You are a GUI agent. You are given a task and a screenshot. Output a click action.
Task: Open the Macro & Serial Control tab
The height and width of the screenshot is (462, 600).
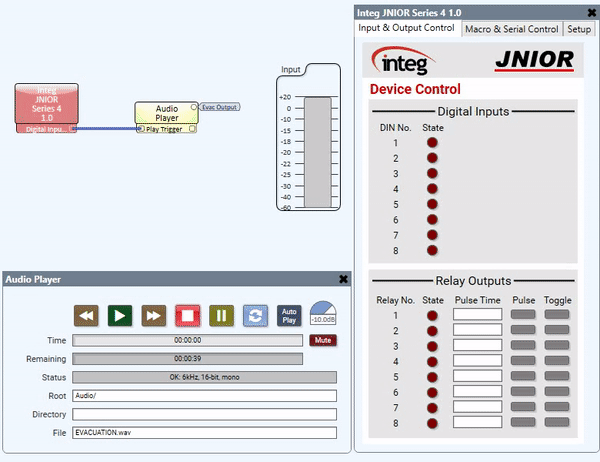(x=512, y=29)
